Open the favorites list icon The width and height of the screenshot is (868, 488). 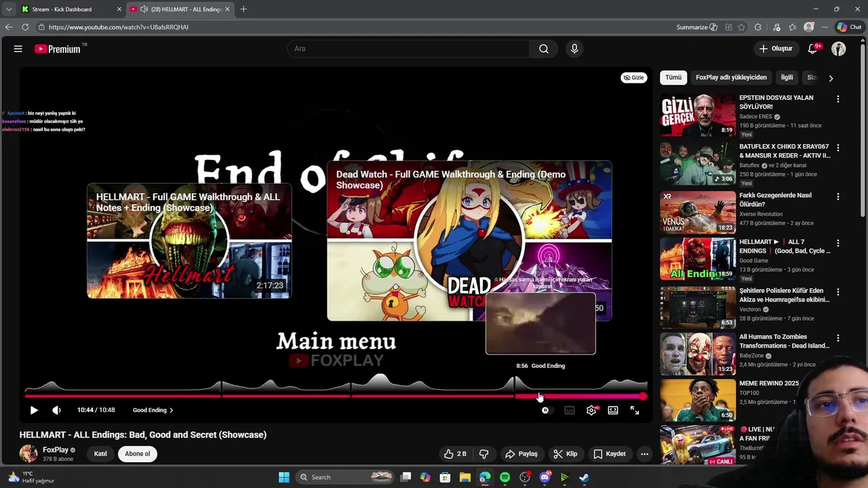pyautogui.click(x=792, y=27)
